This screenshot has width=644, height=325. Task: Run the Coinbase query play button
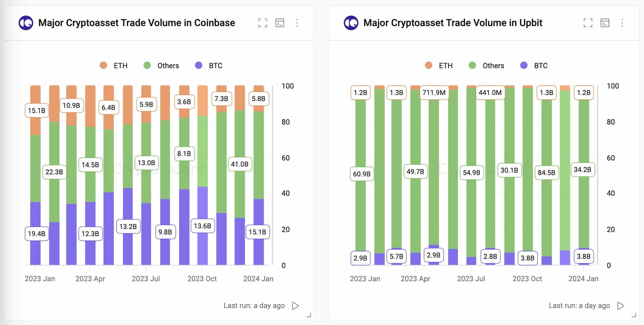[x=296, y=306]
